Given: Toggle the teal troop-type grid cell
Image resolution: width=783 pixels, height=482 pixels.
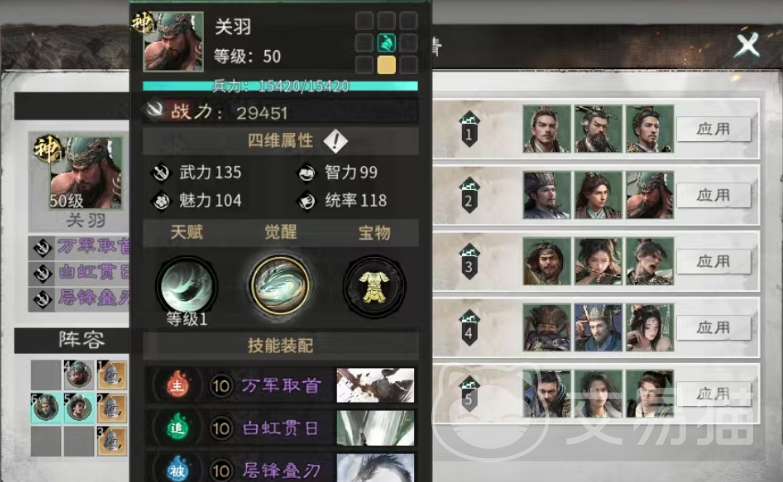Looking at the screenshot, I should coord(387,43).
